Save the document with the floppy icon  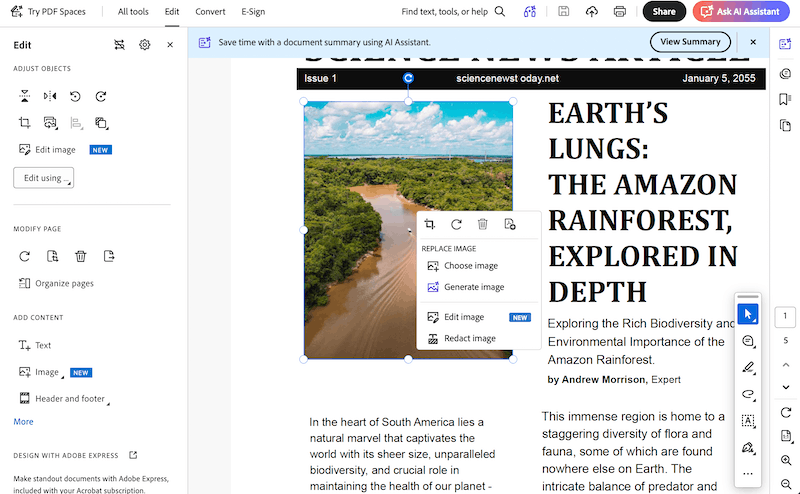tap(564, 11)
